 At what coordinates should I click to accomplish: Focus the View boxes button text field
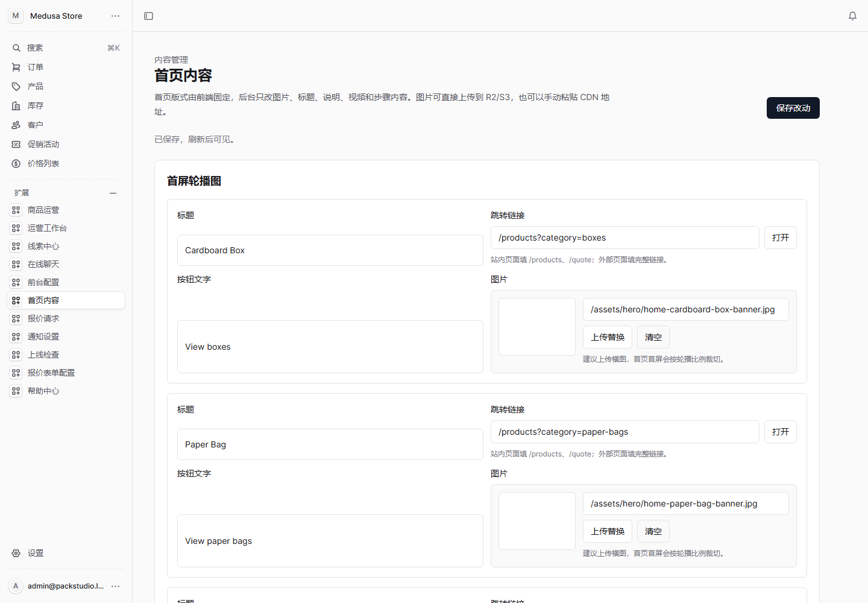coord(330,347)
